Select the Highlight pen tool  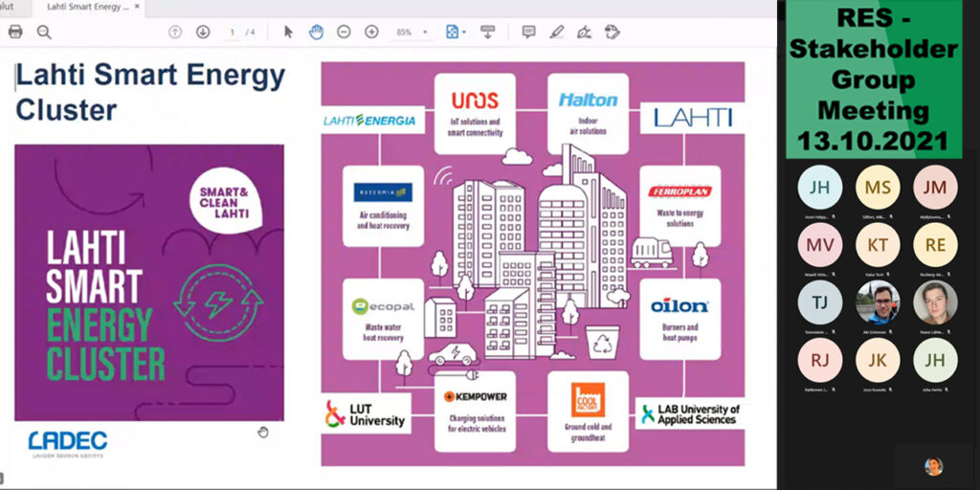tap(557, 32)
